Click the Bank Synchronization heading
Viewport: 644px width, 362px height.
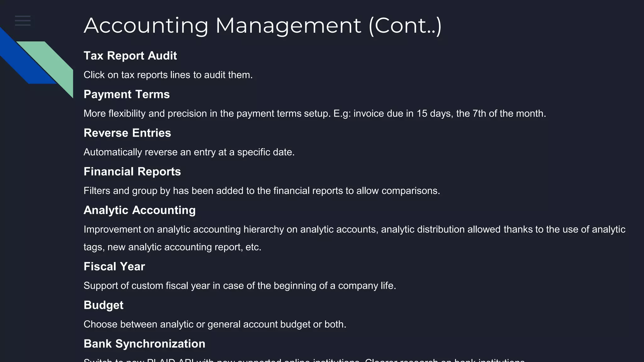click(x=144, y=344)
